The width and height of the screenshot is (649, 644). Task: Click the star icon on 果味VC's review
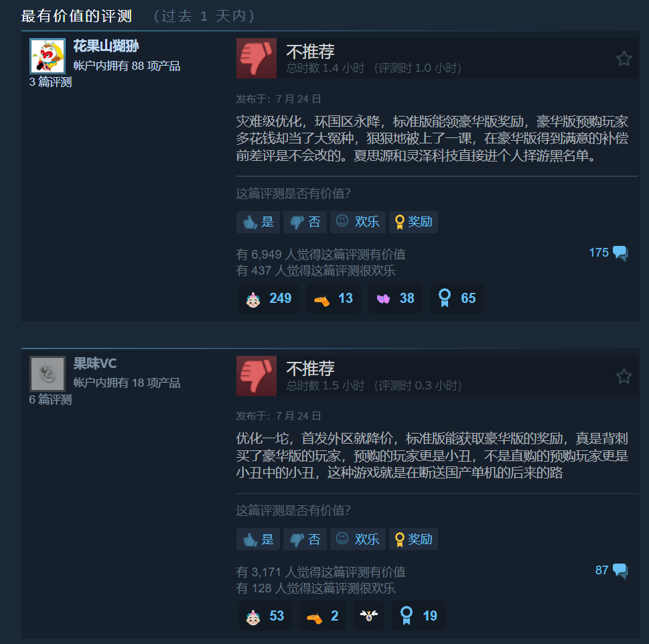click(x=624, y=376)
